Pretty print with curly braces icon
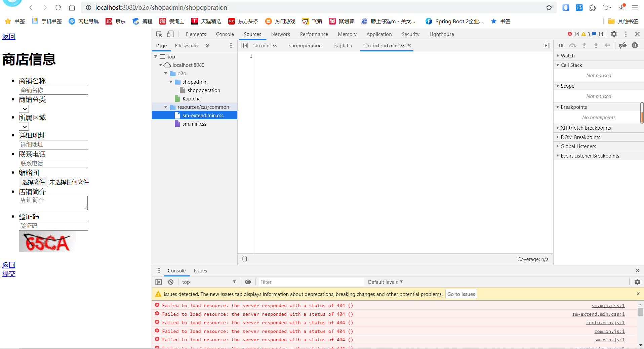 [x=245, y=259]
